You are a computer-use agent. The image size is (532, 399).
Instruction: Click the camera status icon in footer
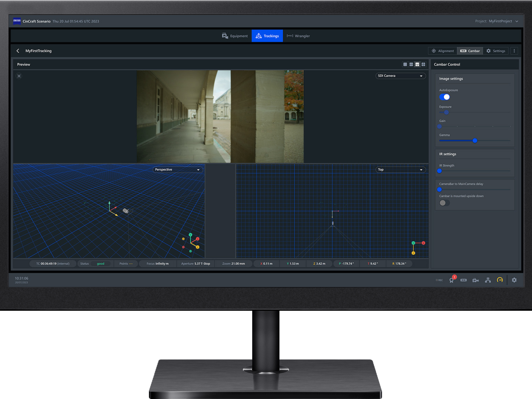pyautogui.click(x=475, y=280)
